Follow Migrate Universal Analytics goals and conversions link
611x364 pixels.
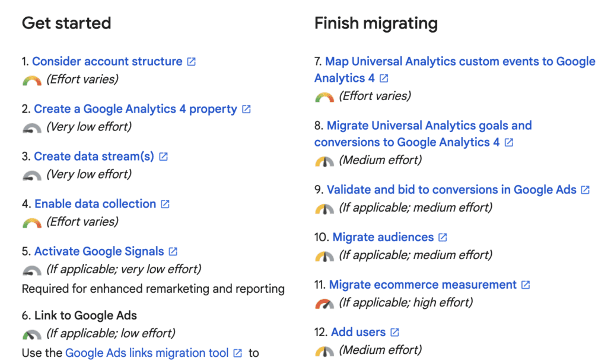(423, 134)
